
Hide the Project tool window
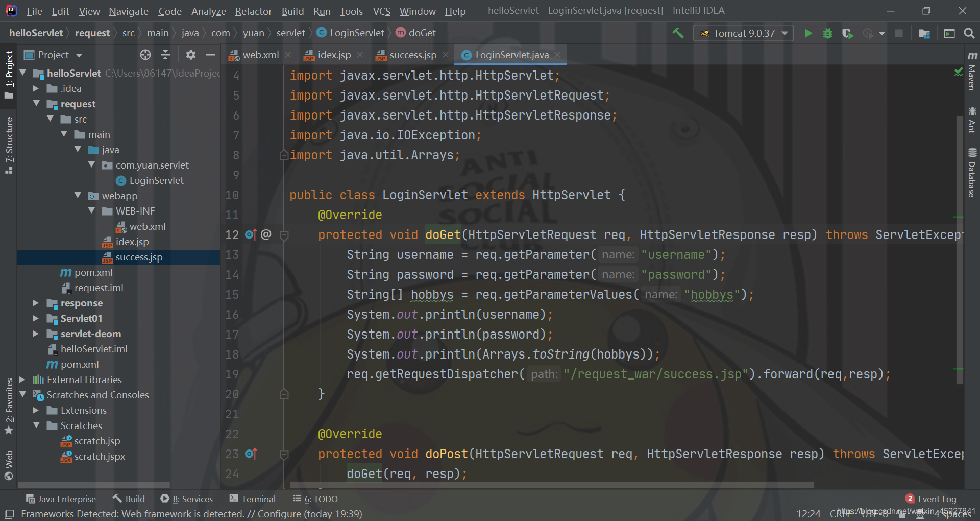click(211, 55)
